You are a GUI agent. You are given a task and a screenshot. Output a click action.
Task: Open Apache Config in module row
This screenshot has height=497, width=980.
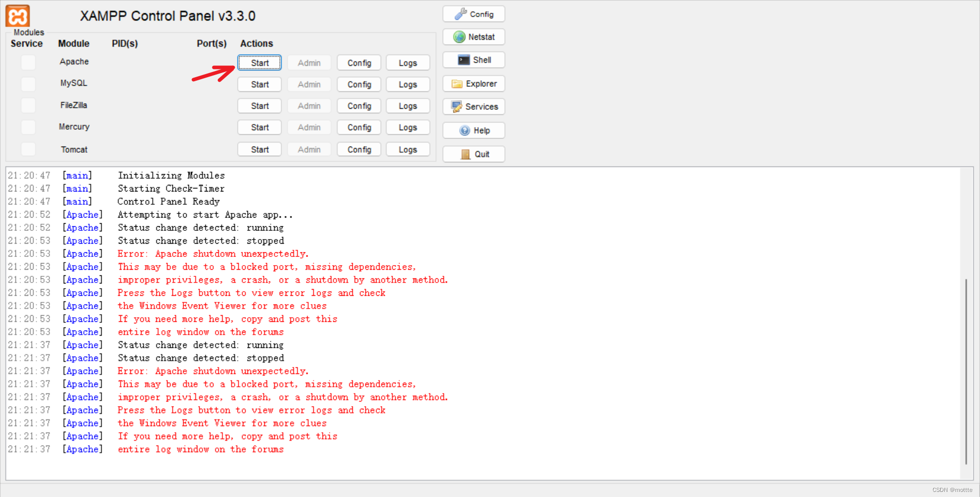click(359, 63)
